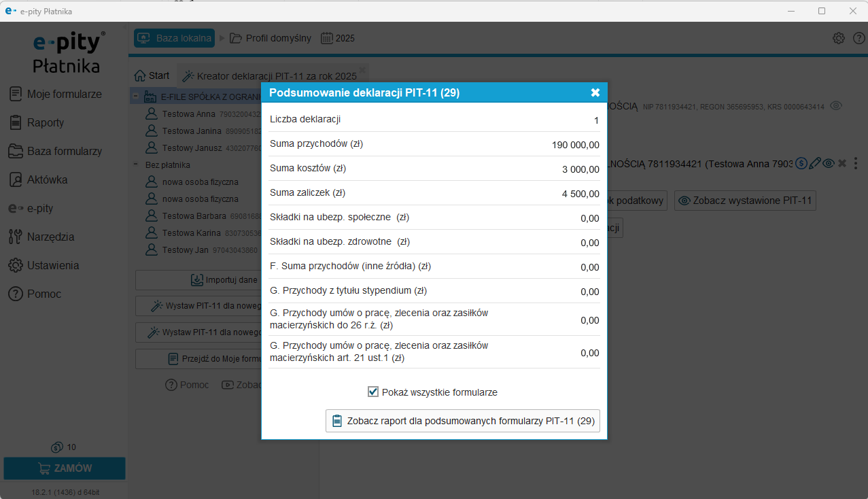Screen dimensions: 868x499
Task: Uncheck Pokaż wszystkie formularze checkbox
Action: pos(373,392)
